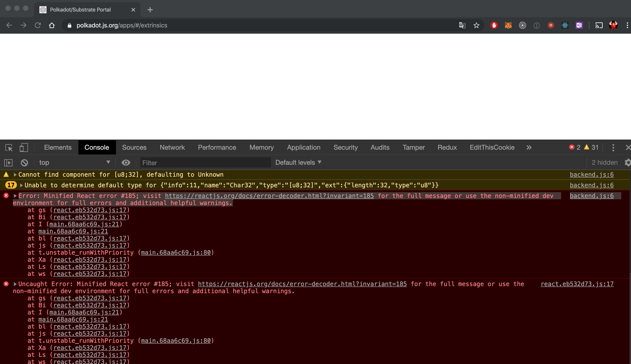Click the 2 hidden messages label
The height and width of the screenshot is (364, 631).
(604, 163)
